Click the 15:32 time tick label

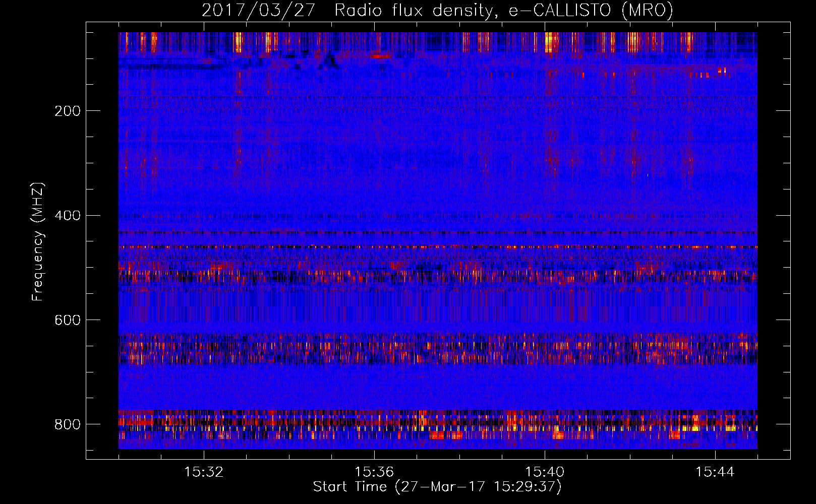click(204, 472)
